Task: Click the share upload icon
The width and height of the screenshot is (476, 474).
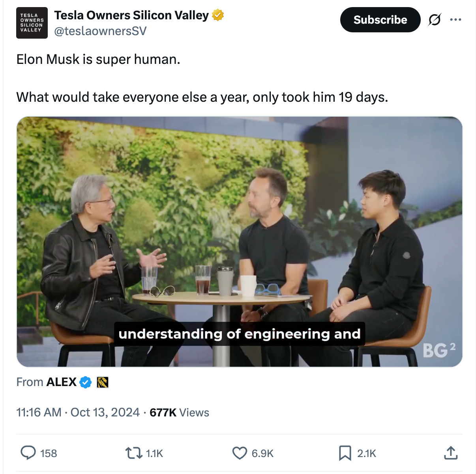Action: point(451,453)
